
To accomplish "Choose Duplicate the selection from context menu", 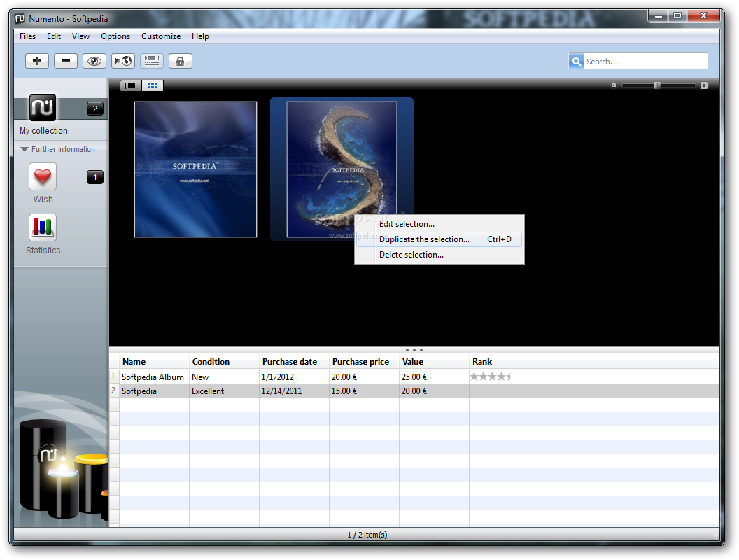I will [439, 239].
